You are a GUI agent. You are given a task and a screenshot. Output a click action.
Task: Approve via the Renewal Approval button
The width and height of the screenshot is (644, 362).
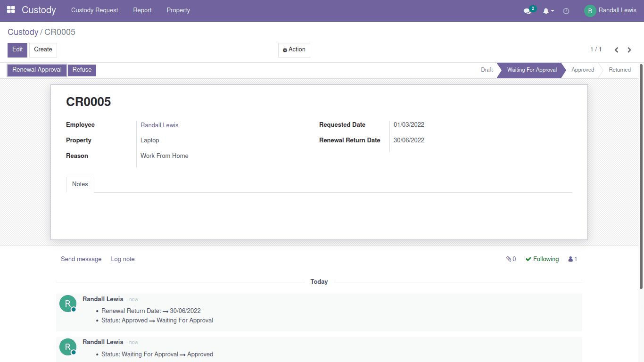point(36,70)
